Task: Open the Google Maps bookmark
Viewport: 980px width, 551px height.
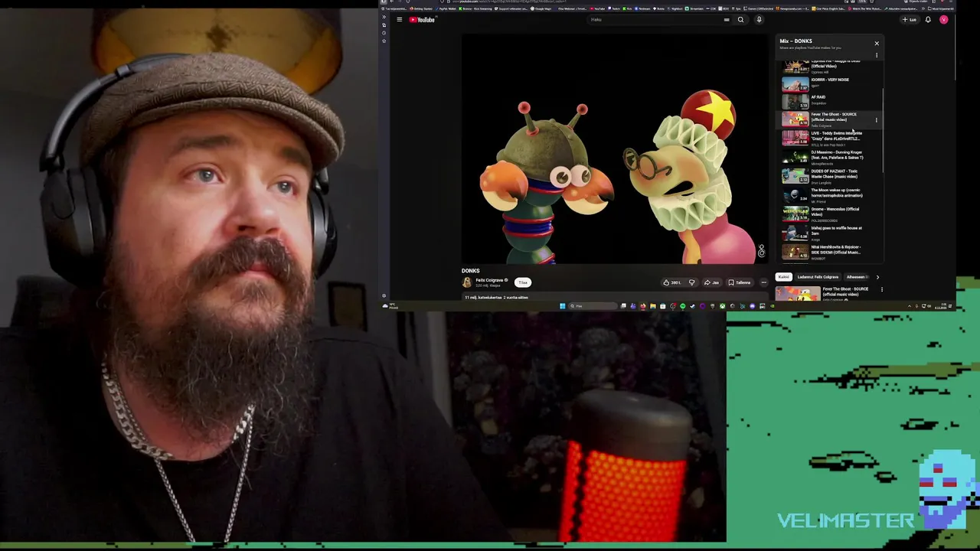Action: pyautogui.click(x=542, y=8)
